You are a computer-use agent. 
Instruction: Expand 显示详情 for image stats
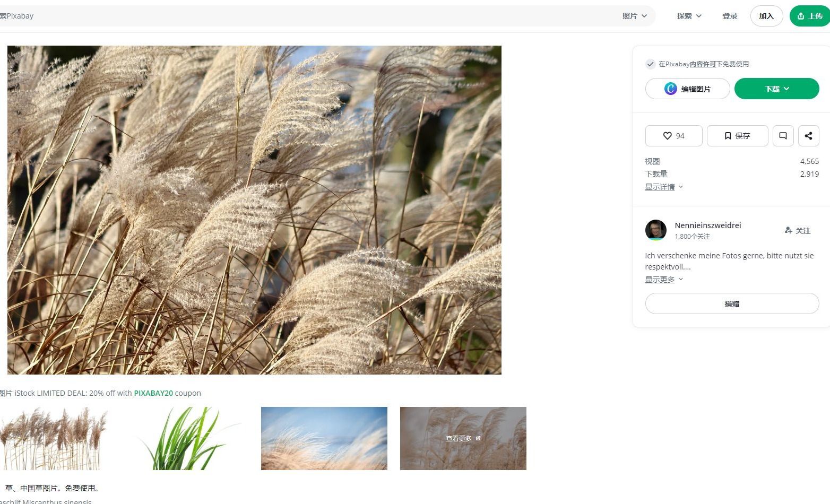(664, 187)
